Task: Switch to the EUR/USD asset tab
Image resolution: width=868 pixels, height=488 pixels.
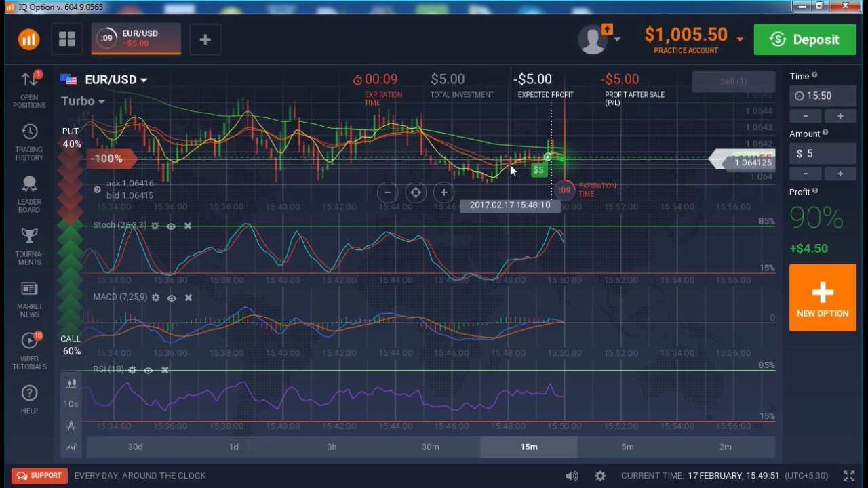Action: coord(136,39)
